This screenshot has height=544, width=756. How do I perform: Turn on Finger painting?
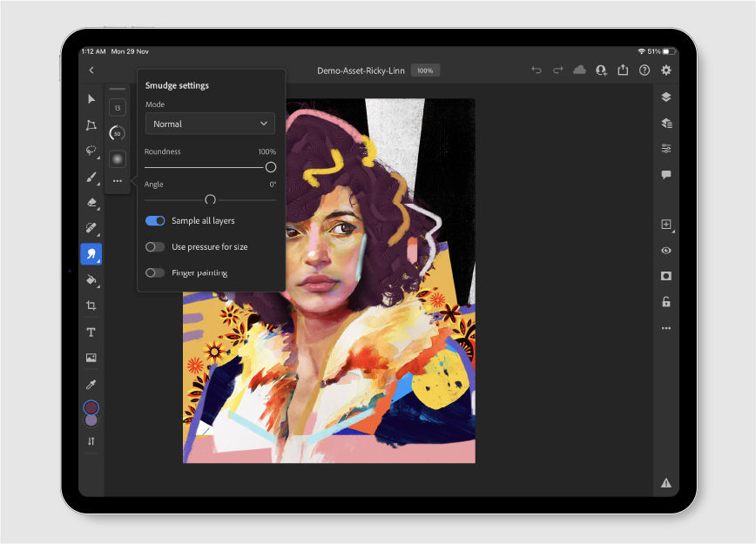click(155, 272)
